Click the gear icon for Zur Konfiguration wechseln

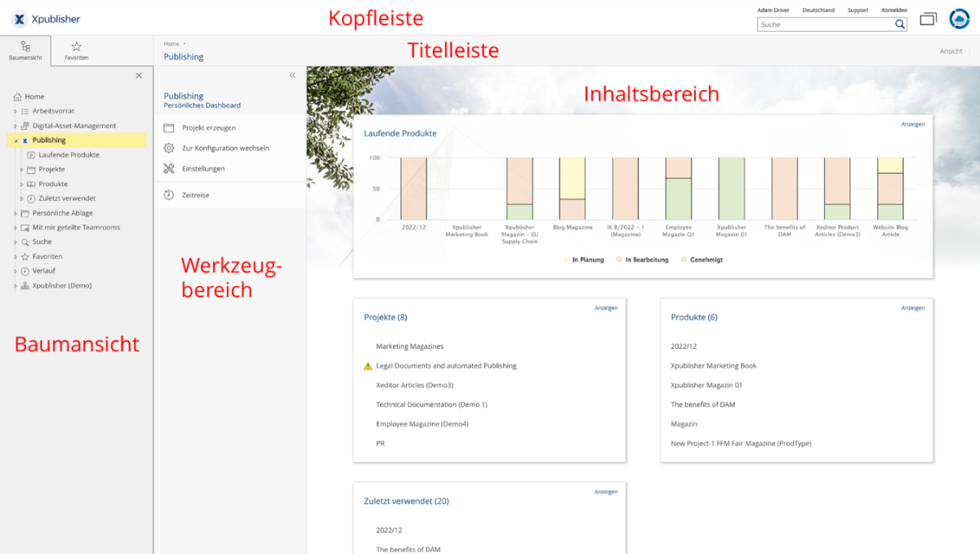click(x=169, y=148)
